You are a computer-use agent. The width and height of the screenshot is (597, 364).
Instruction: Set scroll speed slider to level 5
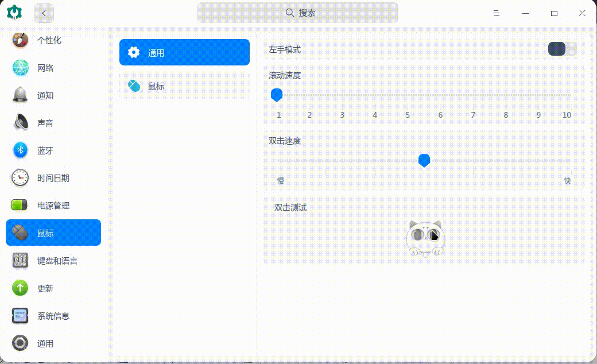click(x=408, y=95)
